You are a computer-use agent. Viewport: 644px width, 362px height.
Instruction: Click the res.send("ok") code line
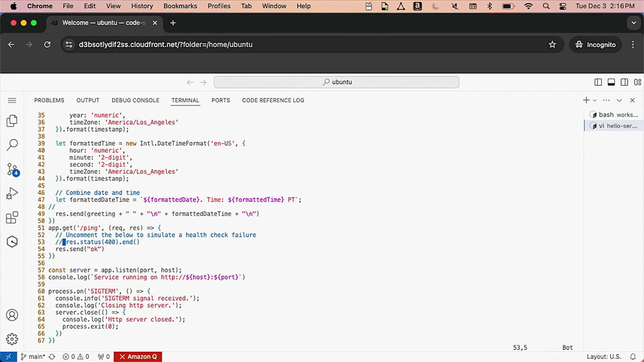point(80,249)
